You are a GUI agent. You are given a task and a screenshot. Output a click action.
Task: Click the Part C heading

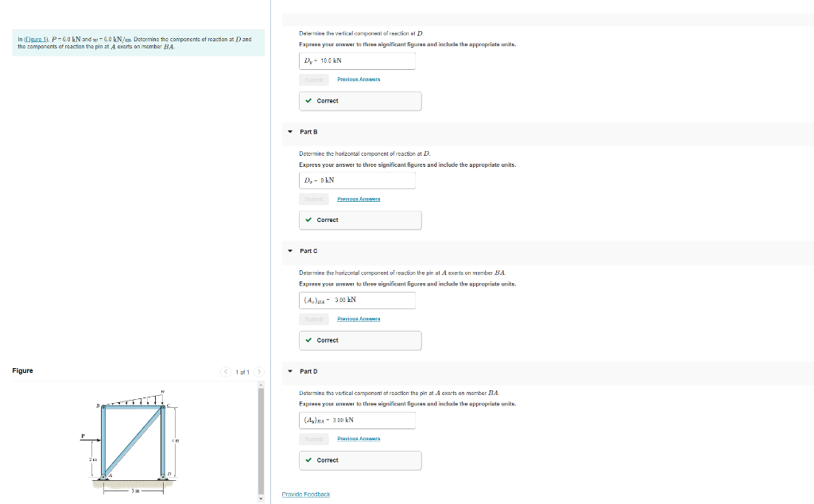(x=308, y=250)
